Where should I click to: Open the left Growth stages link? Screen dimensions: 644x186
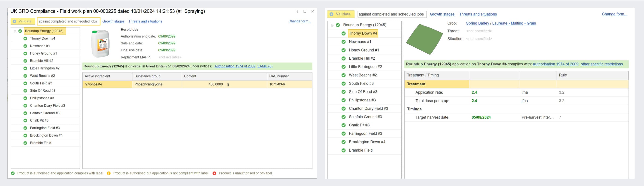click(x=113, y=21)
